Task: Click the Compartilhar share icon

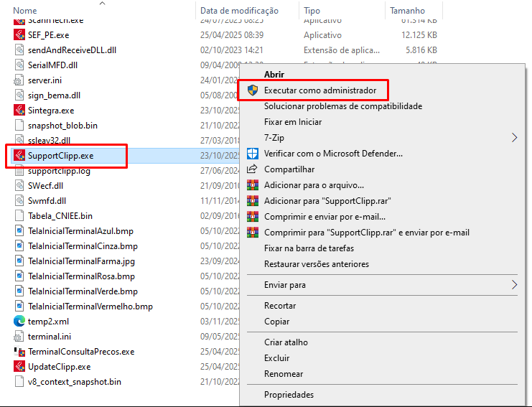Action: click(x=252, y=169)
